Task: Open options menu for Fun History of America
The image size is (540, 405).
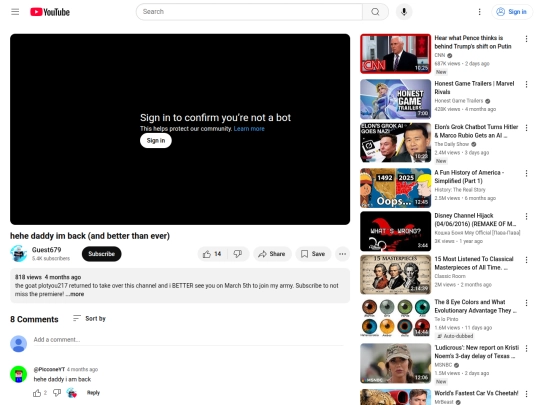Action: (526, 173)
